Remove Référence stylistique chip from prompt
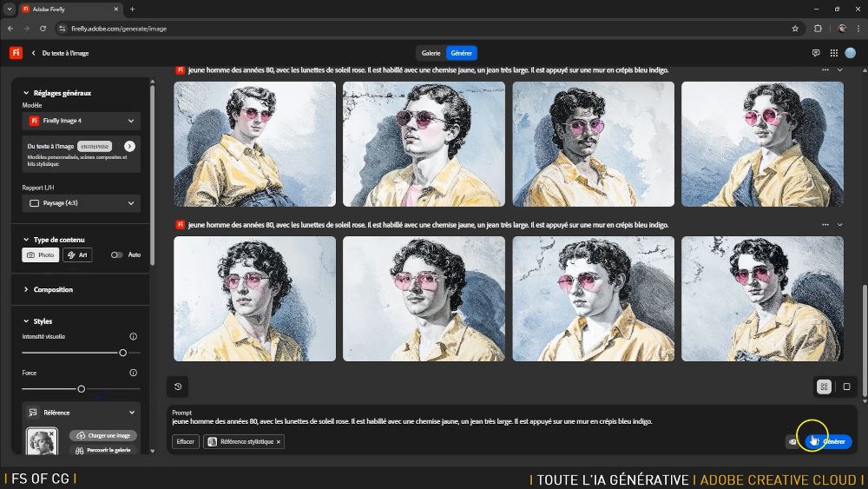The height and width of the screenshot is (489, 868). 279,442
